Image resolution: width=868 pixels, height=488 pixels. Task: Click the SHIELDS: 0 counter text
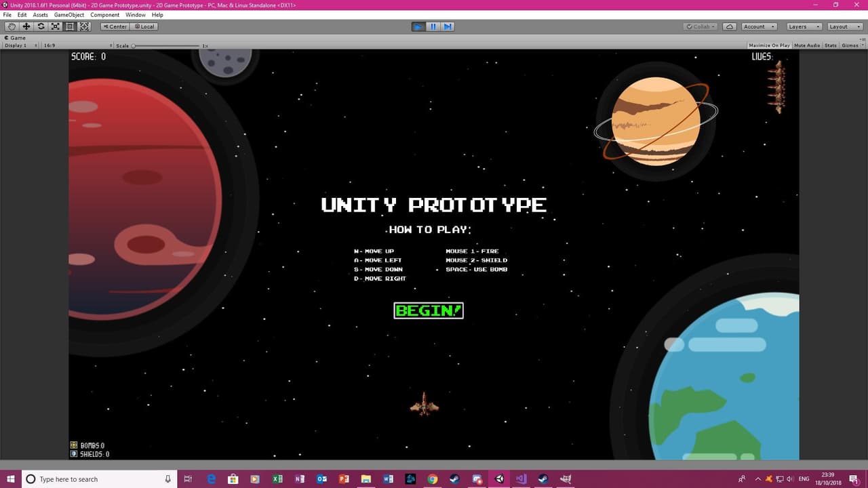pos(95,454)
